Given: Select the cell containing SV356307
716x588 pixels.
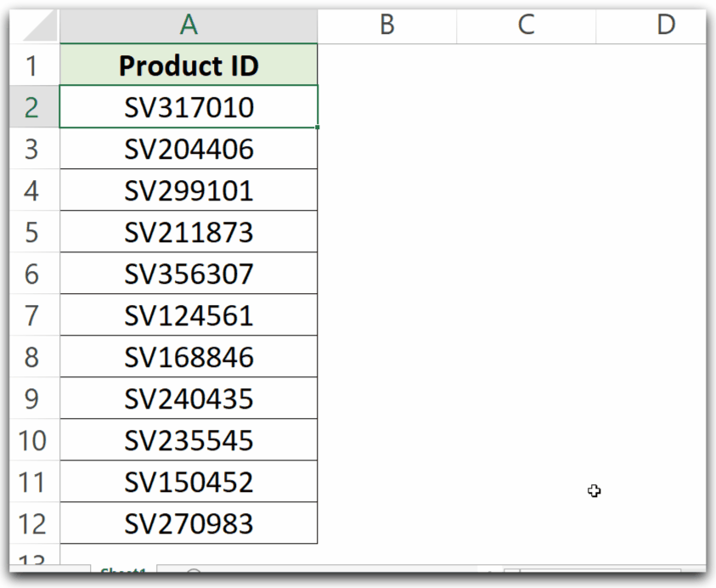Looking at the screenshot, I should [x=188, y=273].
